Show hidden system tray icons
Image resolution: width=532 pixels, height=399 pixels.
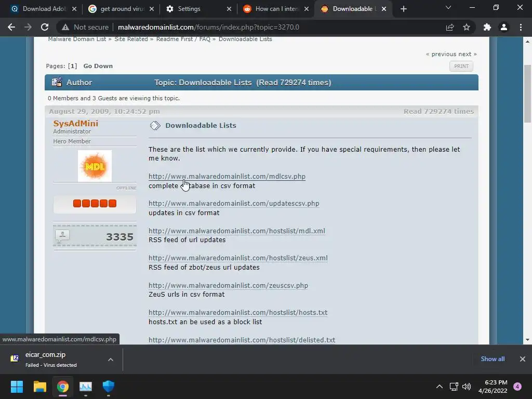[440, 387]
